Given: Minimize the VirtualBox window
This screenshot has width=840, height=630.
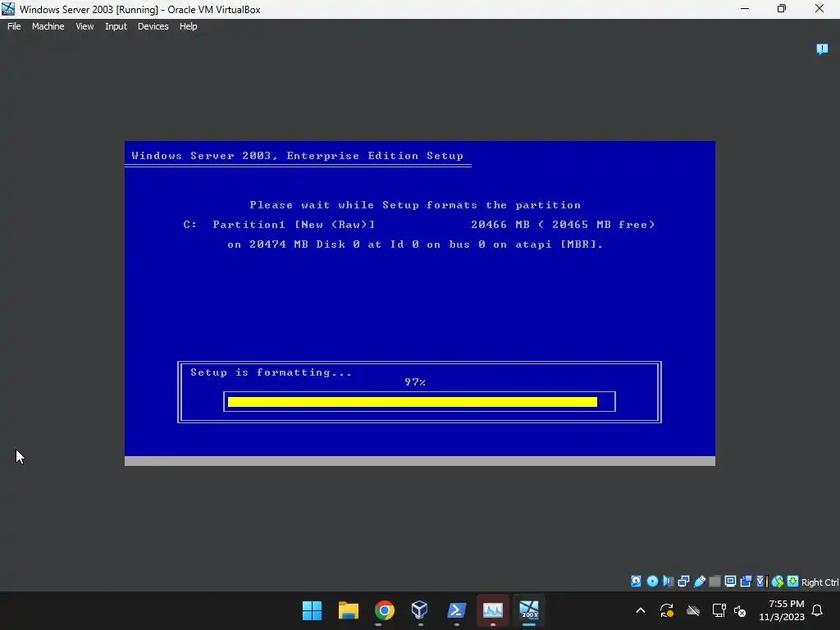Looking at the screenshot, I should [745, 9].
